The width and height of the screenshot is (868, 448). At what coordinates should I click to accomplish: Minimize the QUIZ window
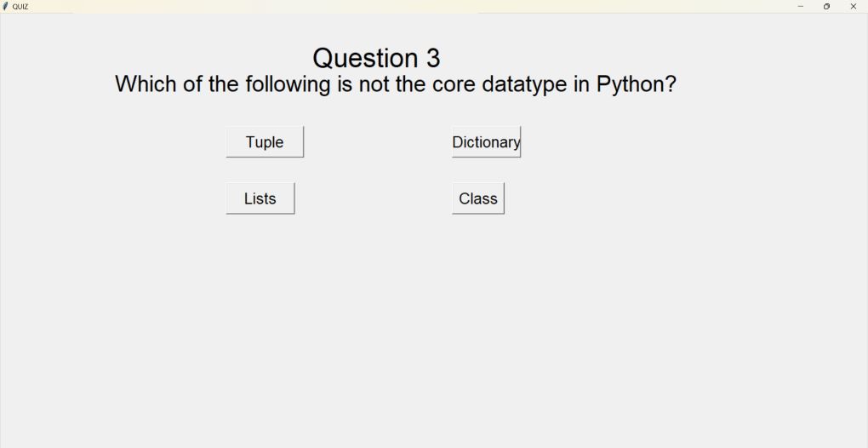pyautogui.click(x=800, y=7)
